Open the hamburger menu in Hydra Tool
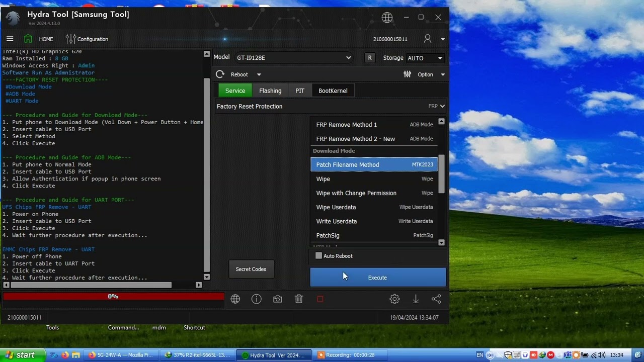The image size is (644, 362). pos(10,39)
